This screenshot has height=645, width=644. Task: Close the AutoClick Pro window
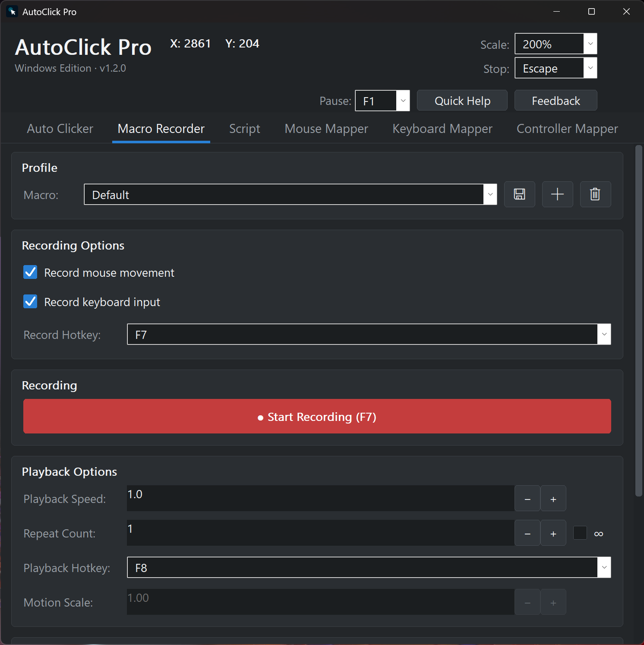click(x=626, y=12)
